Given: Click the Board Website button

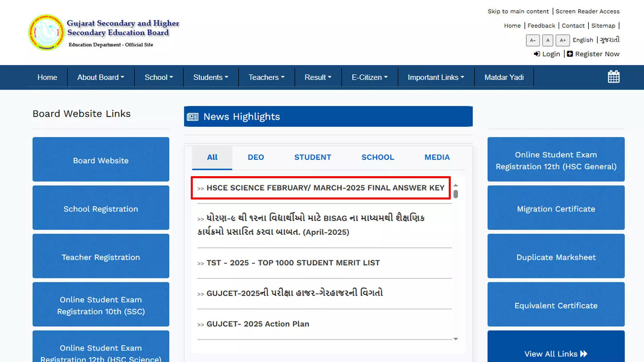Looking at the screenshot, I should (x=101, y=159).
